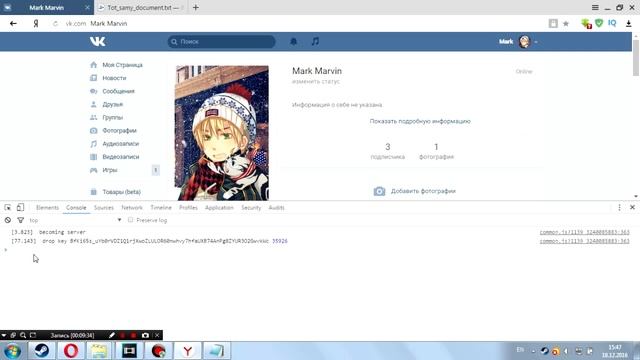The height and width of the screenshot is (360, 640).
Task: Switch to the Application tab
Action: [219, 208]
